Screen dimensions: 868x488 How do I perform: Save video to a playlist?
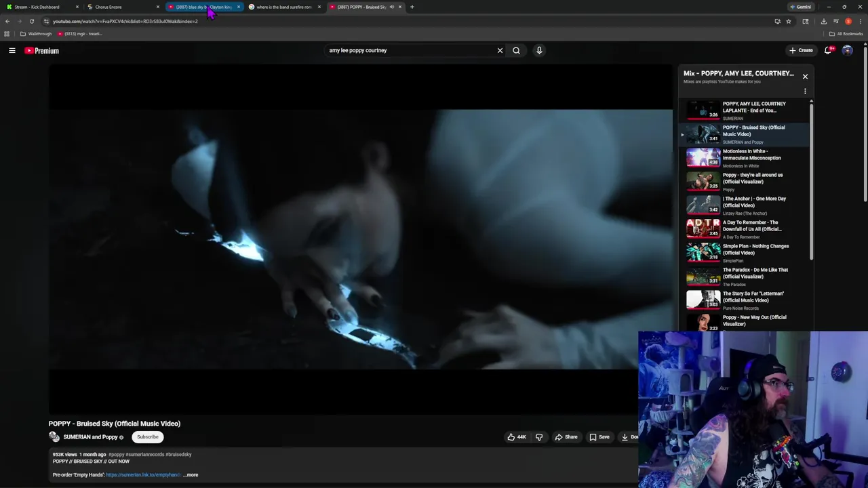(x=599, y=437)
